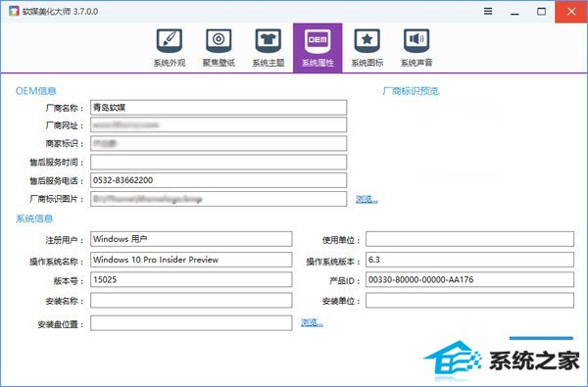588x387 pixels.
Task: Focus the 厂商网址 input field
Action: tap(219, 124)
